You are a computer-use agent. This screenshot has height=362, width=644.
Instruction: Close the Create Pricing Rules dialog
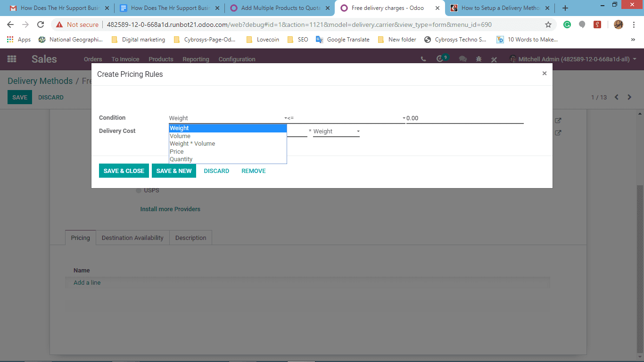pos(545,74)
